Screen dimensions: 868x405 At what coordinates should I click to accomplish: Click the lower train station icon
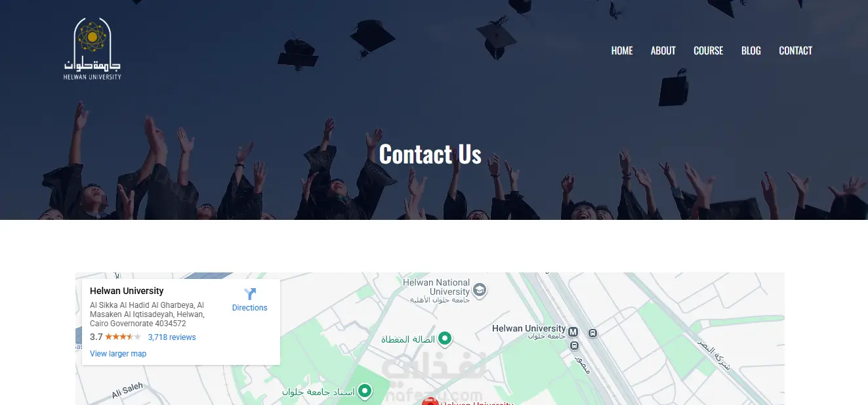pyautogui.click(x=574, y=346)
